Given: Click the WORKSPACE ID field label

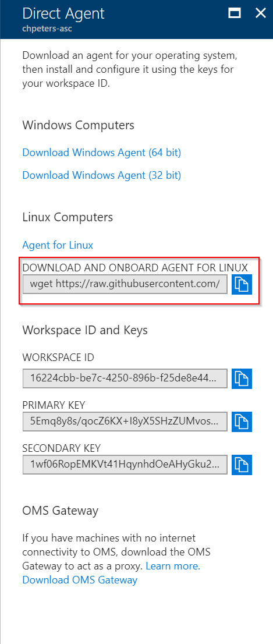Looking at the screenshot, I should [x=58, y=358].
